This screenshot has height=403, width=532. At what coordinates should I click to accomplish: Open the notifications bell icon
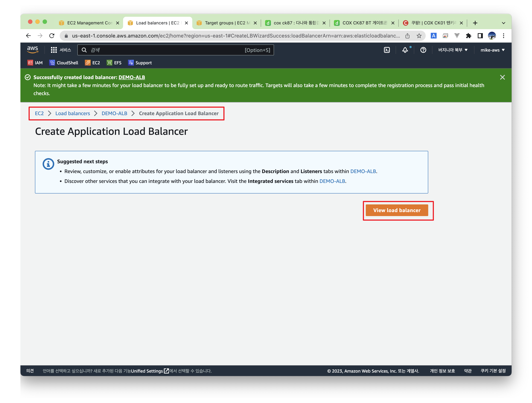405,50
